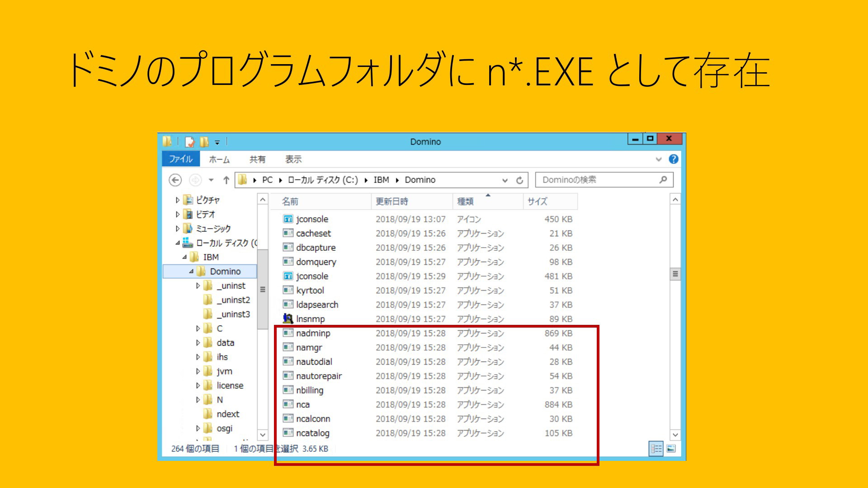Screen dimensions: 868x488
Task: Select the domquery application icon
Action: [x=288, y=262]
